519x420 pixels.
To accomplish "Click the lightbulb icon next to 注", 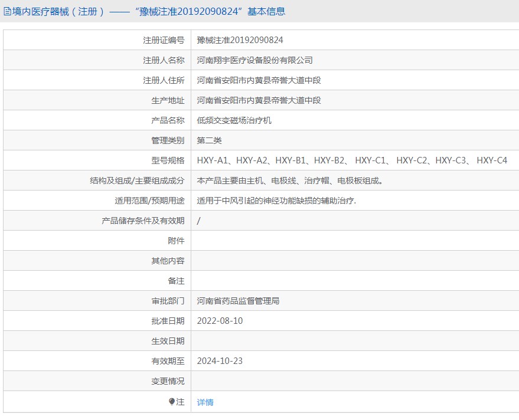I will (171, 402).
